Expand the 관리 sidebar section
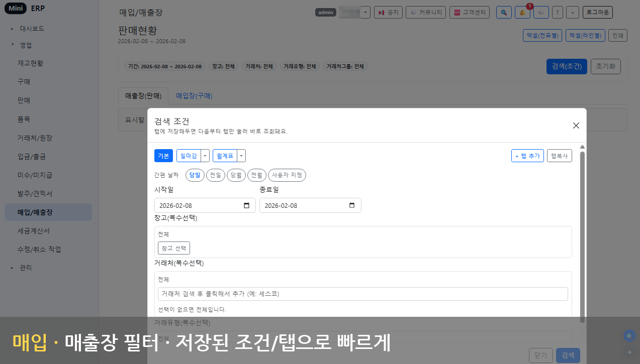This screenshot has width=640, height=364. pos(22,268)
